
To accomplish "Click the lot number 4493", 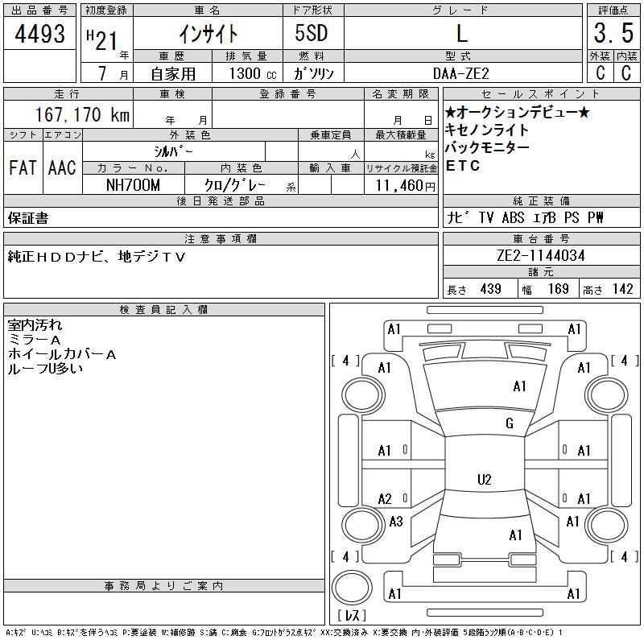I will click(39, 34).
